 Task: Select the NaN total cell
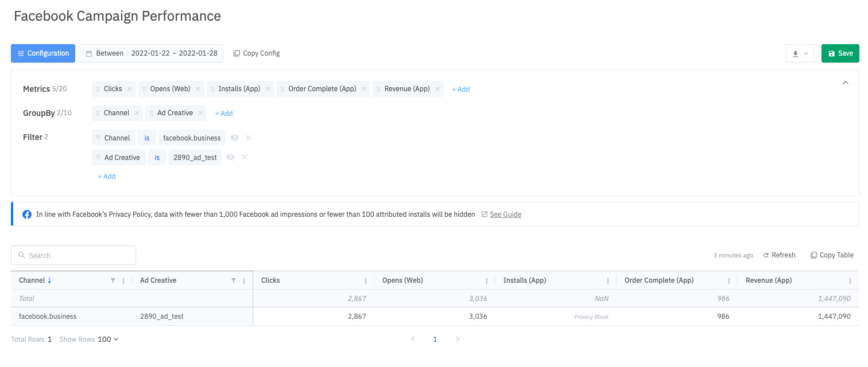pyautogui.click(x=602, y=299)
